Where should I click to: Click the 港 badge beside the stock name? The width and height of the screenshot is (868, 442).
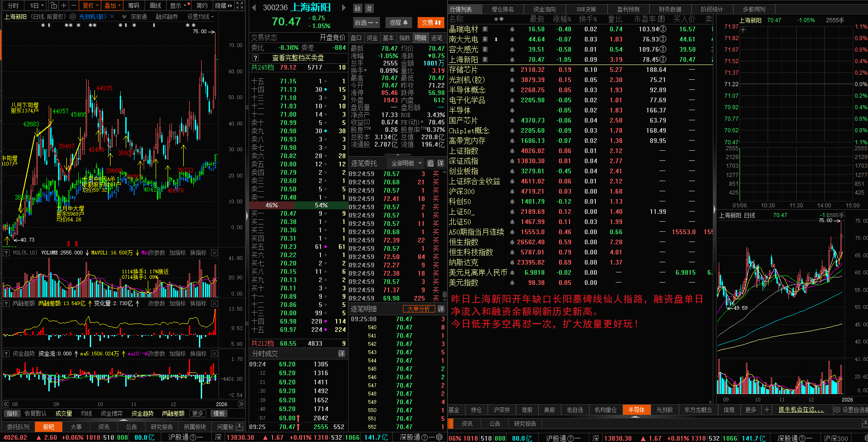(x=369, y=8)
